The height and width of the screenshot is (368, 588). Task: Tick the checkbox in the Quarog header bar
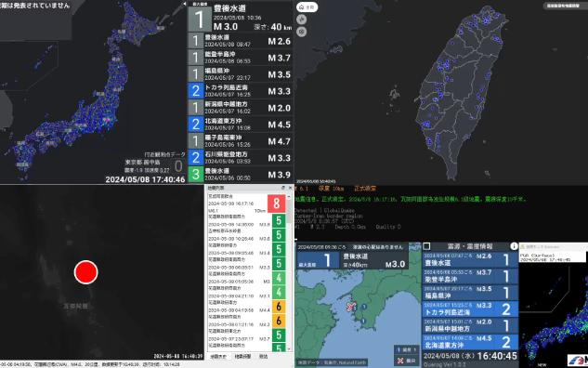point(426,246)
